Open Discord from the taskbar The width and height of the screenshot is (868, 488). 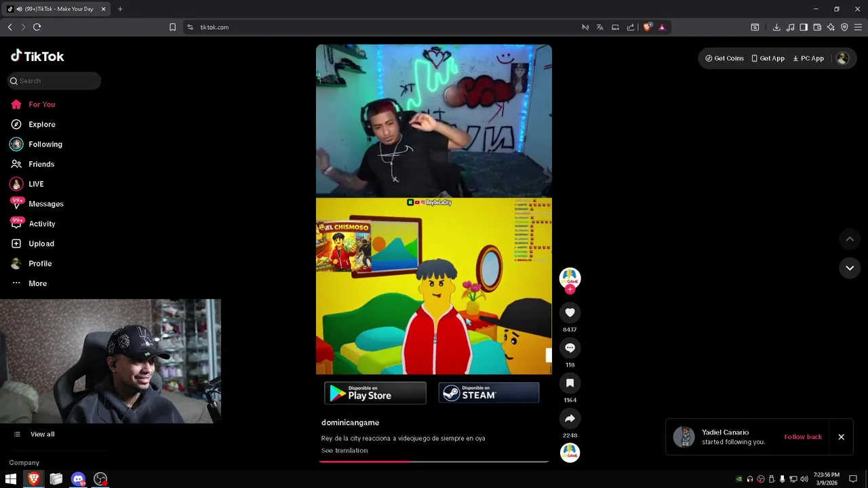point(79,479)
